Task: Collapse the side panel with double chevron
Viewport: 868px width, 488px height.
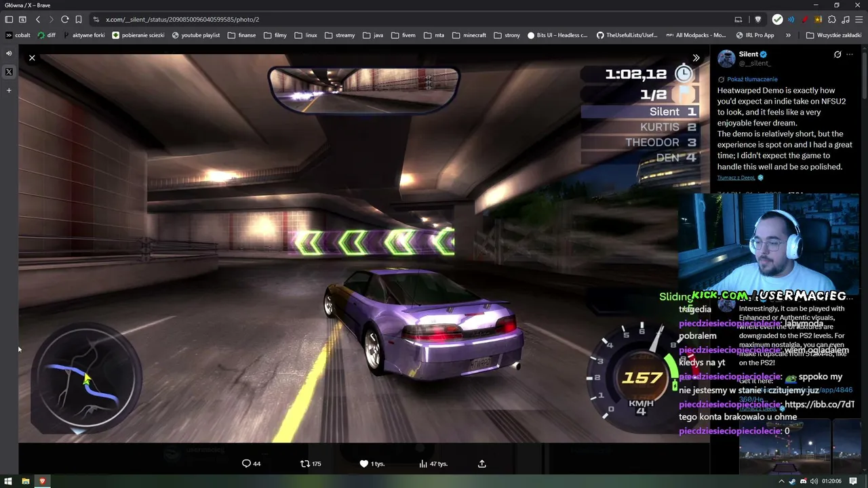Action: (696, 58)
